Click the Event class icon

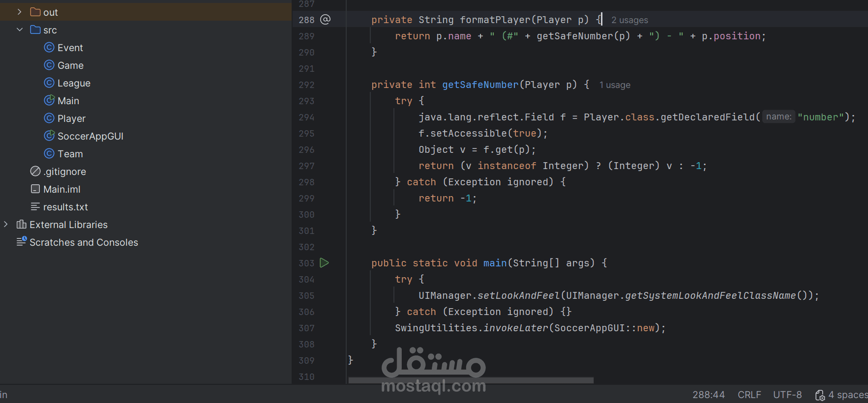click(49, 47)
